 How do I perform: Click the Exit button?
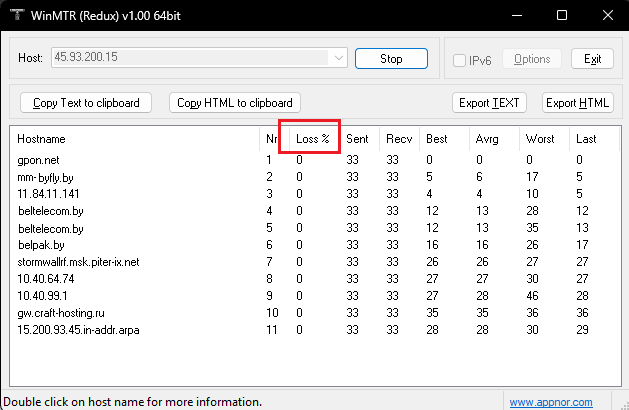(x=592, y=59)
